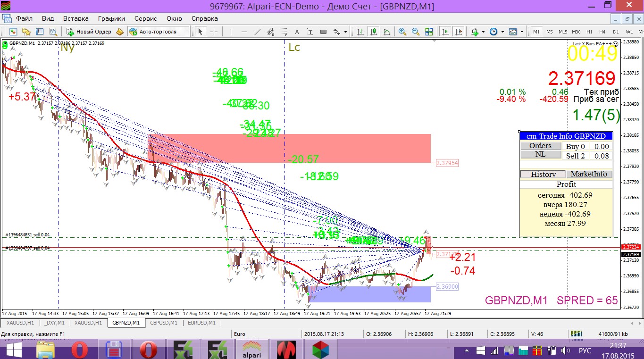The width and height of the screenshot is (644, 359).
Task: Open the Windows Start button
Action: point(14,350)
